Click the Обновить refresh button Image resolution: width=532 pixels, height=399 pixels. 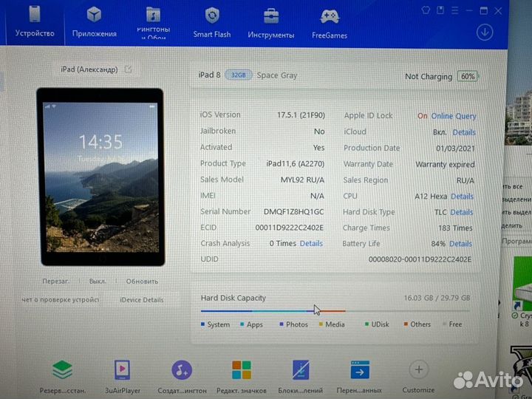coord(142,282)
